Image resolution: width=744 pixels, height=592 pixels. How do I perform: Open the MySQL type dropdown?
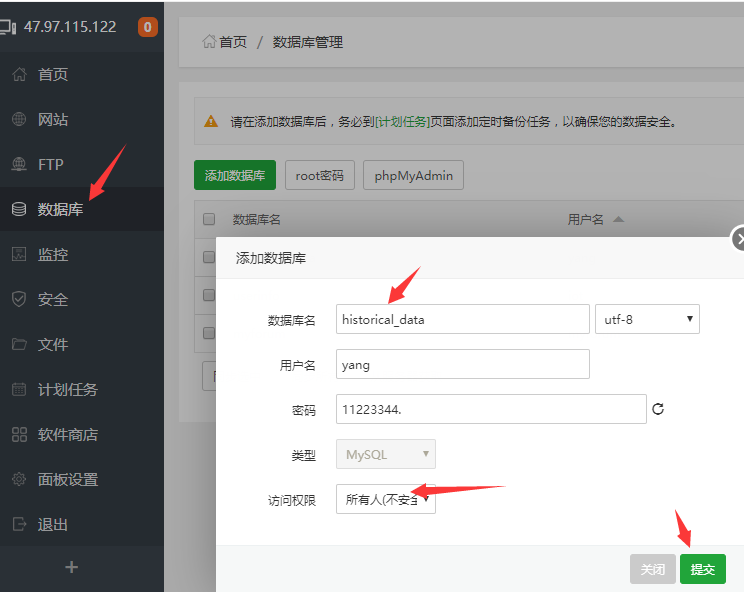tap(386, 454)
